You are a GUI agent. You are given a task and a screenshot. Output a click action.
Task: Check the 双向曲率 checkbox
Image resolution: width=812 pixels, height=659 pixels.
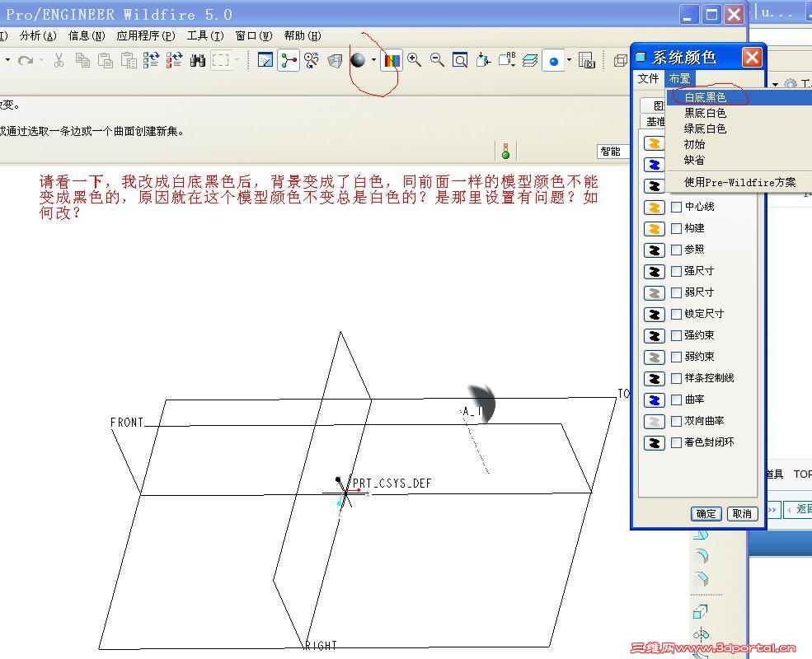pos(676,422)
